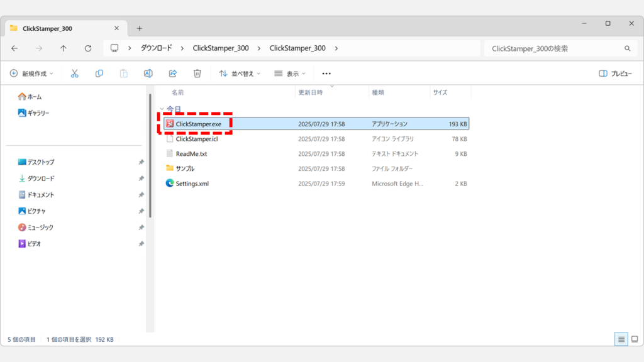
Task: Unpin ピクチャ using its pin icon
Action: pos(142,211)
